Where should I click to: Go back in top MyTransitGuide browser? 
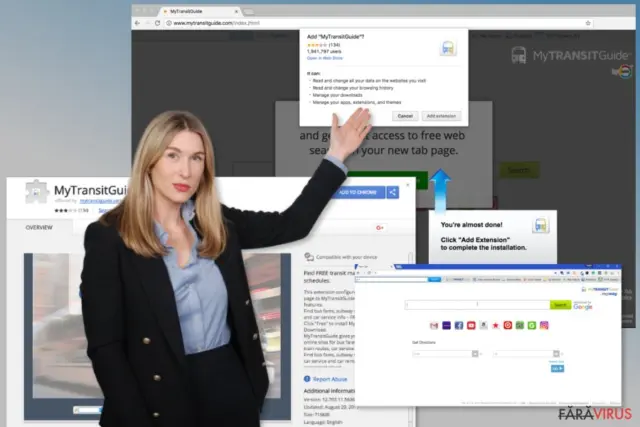[138, 23]
